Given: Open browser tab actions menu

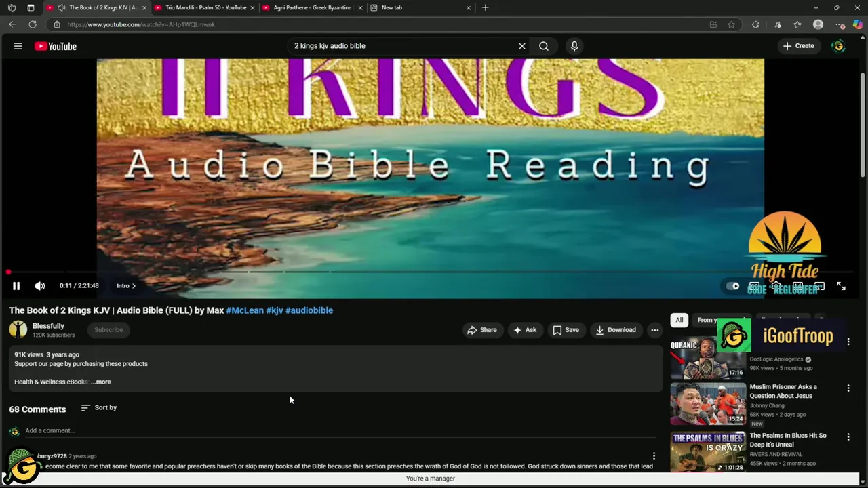Looking at the screenshot, I should coord(31,7).
